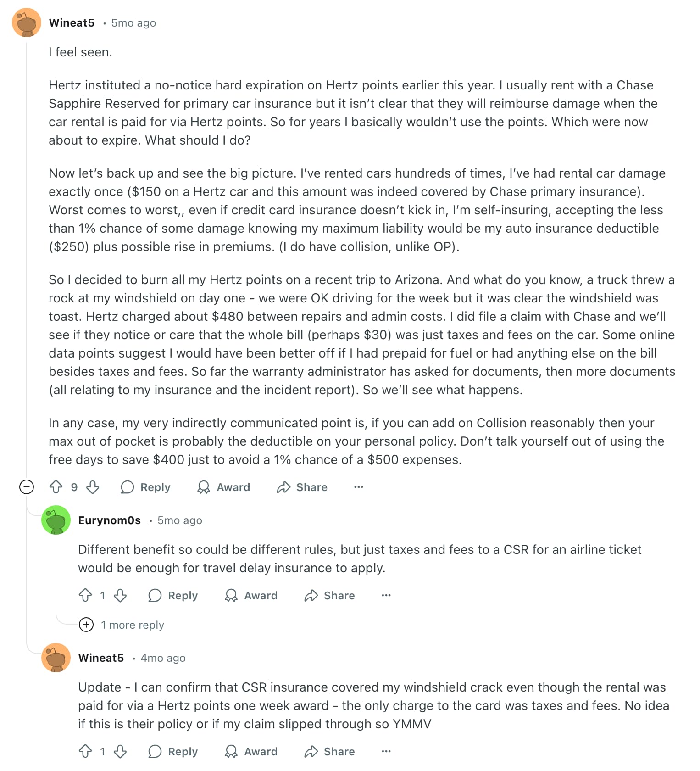Open Eurynom0s's user profile link
700x771 pixels.
coord(110,520)
